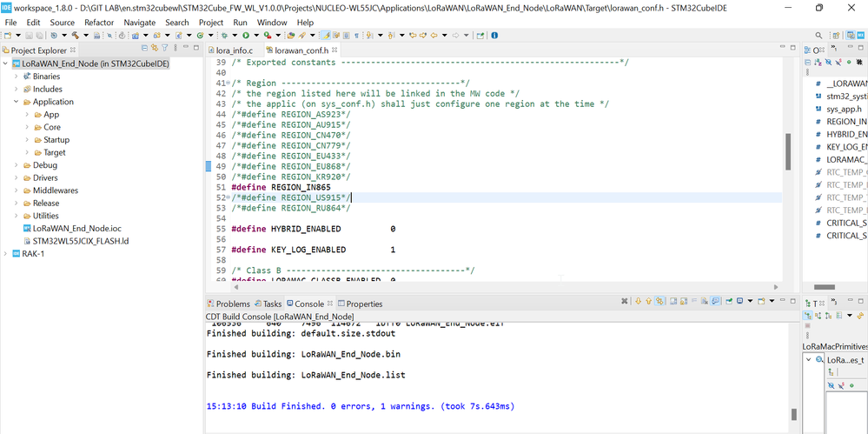The width and height of the screenshot is (868, 434).
Task: Click the Console down arrow next-error icon
Action: [x=639, y=301]
